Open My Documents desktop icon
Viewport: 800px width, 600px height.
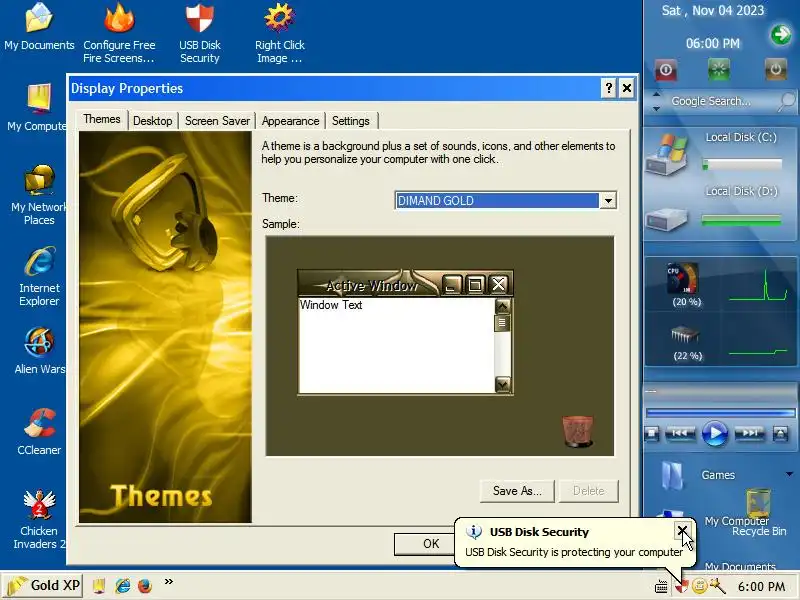[x=39, y=27]
